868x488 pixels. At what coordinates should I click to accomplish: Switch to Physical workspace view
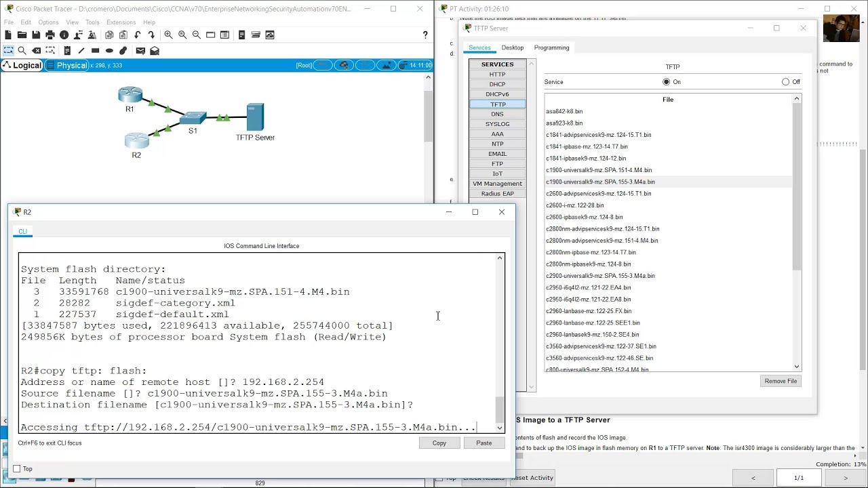click(66, 65)
